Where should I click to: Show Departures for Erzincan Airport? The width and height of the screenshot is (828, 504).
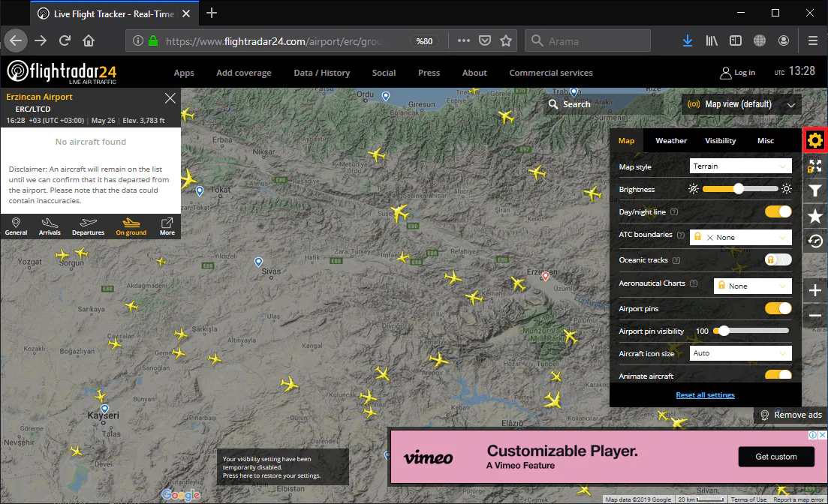[x=88, y=226]
